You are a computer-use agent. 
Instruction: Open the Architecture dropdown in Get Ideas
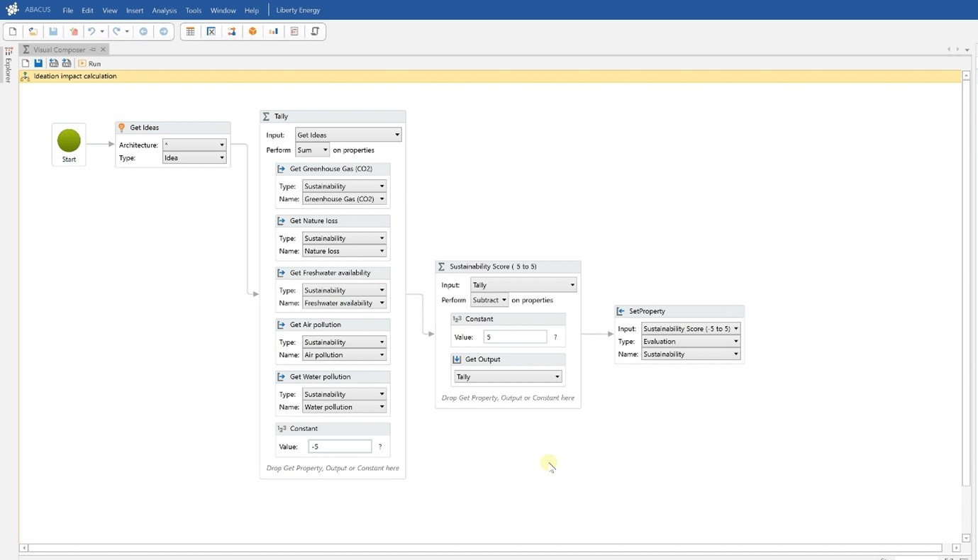coord(194,145)
